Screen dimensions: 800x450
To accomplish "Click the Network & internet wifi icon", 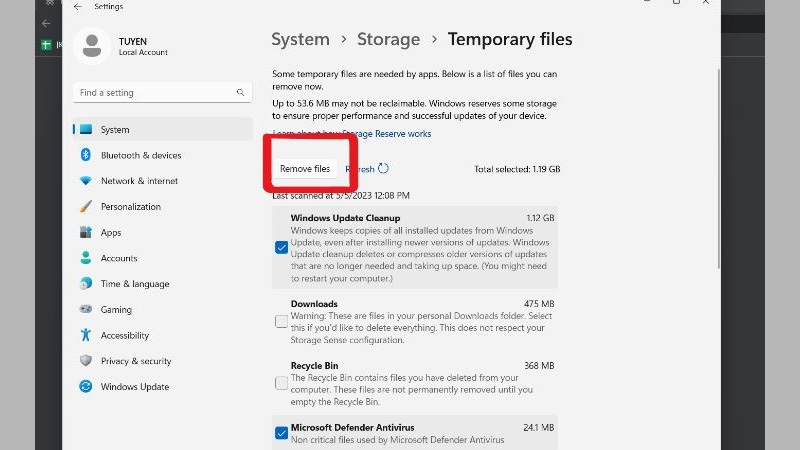I will (x=86, y=181).
